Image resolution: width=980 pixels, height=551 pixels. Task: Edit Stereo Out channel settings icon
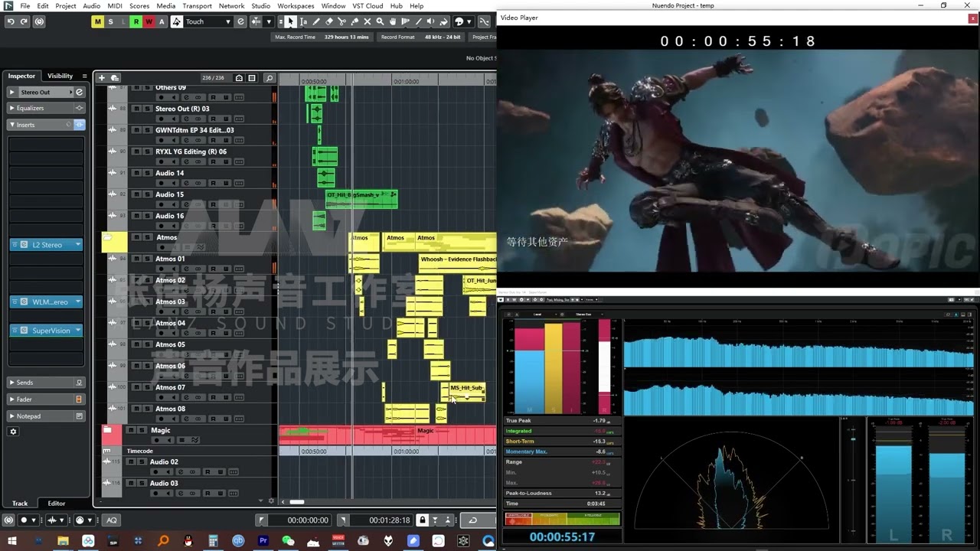pyautogui.click(x=79, y=92)
